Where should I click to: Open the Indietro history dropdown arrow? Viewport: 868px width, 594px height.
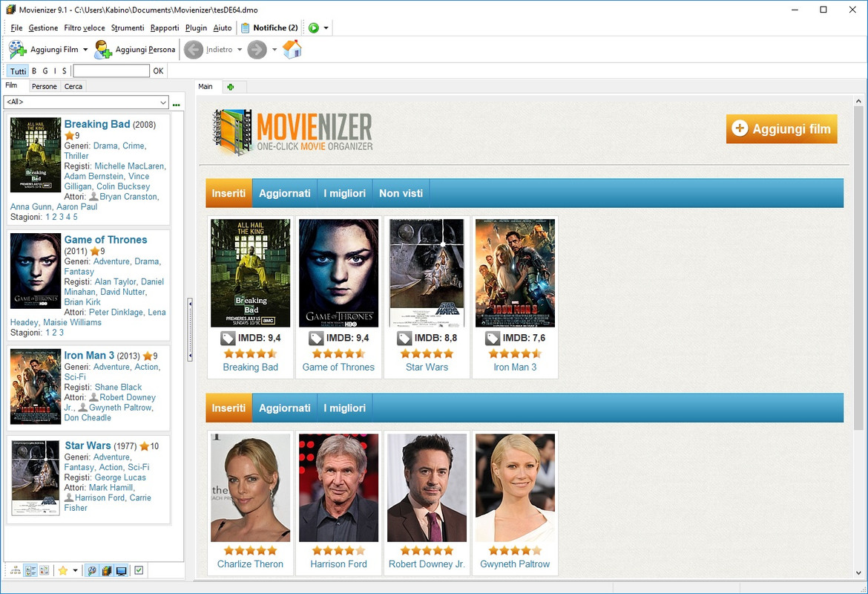pos(240,50)
